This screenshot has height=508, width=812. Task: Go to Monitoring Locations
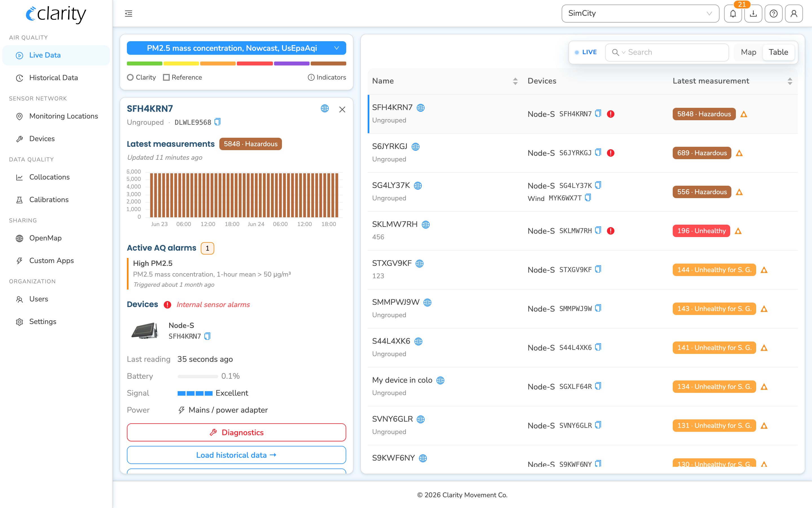(x=56, y=116)
